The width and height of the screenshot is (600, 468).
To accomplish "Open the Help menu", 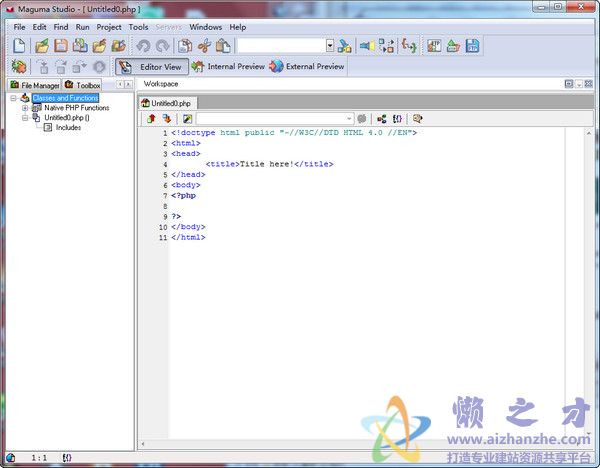I will 238,27.
